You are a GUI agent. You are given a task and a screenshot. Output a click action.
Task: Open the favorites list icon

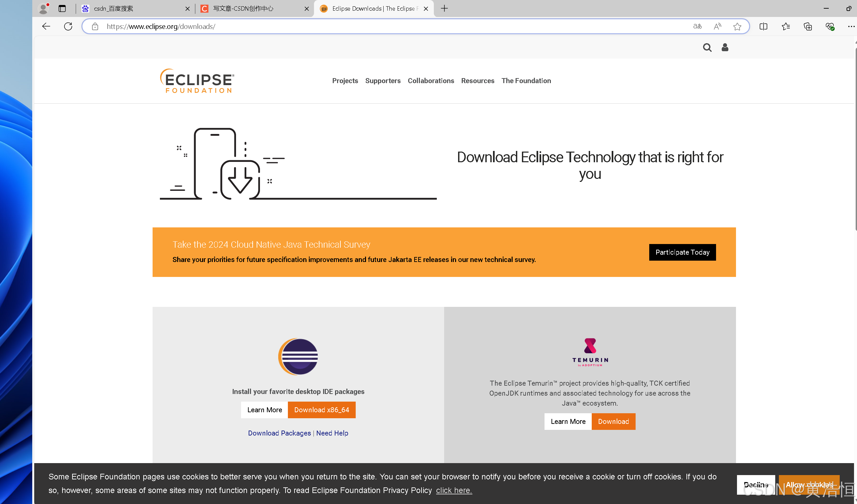[x=786, y=26]
